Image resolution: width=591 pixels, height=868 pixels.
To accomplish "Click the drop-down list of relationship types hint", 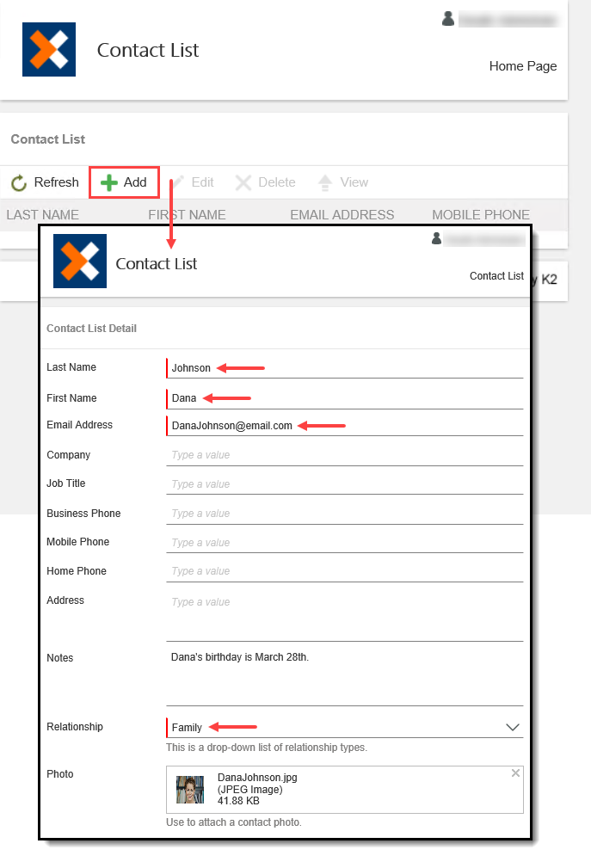I will [266, 748].
